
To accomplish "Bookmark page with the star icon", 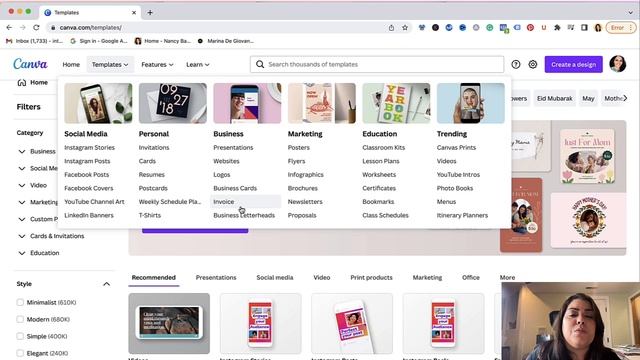I will [405, 28].
